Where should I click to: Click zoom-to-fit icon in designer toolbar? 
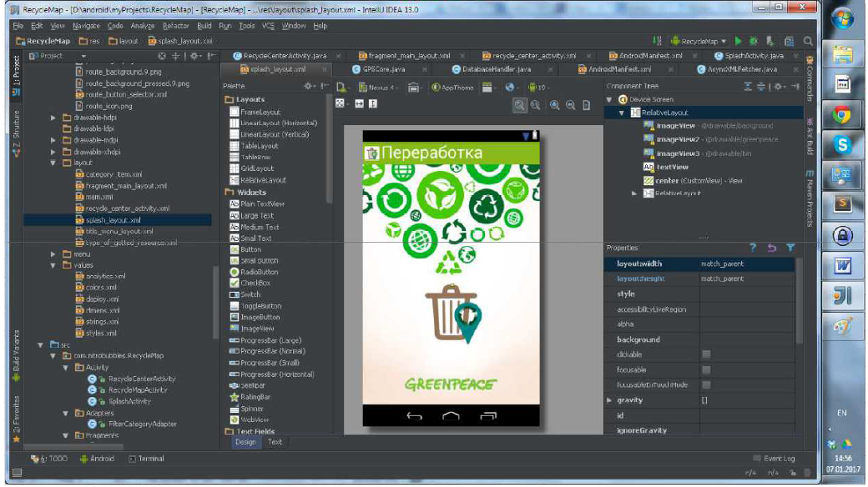pos(519,105)
